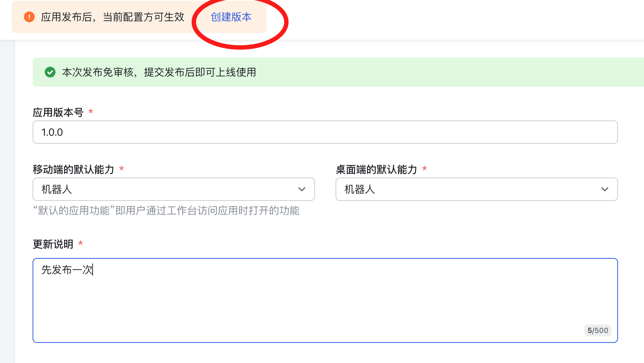Click the gray hint text about 默认的应用功能
644x363 pixels.
click(166, 210)
